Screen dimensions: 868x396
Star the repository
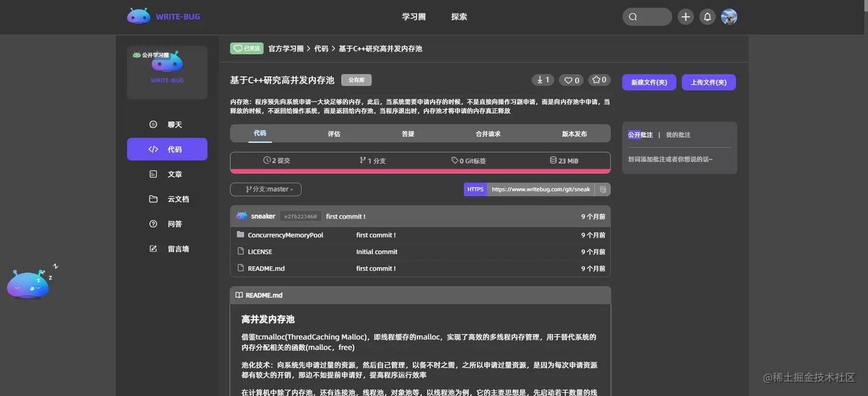click(x=599, y=80)
